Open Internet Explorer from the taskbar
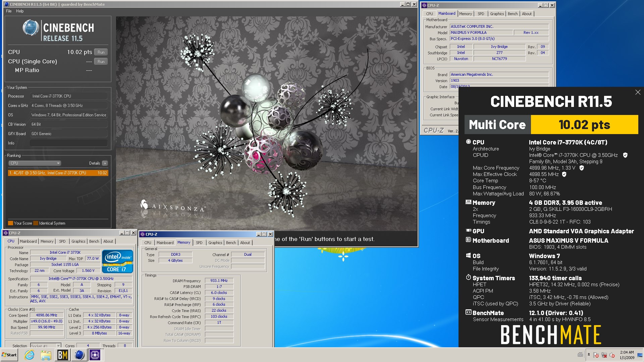Screen dimensions: 644x362 30,355
